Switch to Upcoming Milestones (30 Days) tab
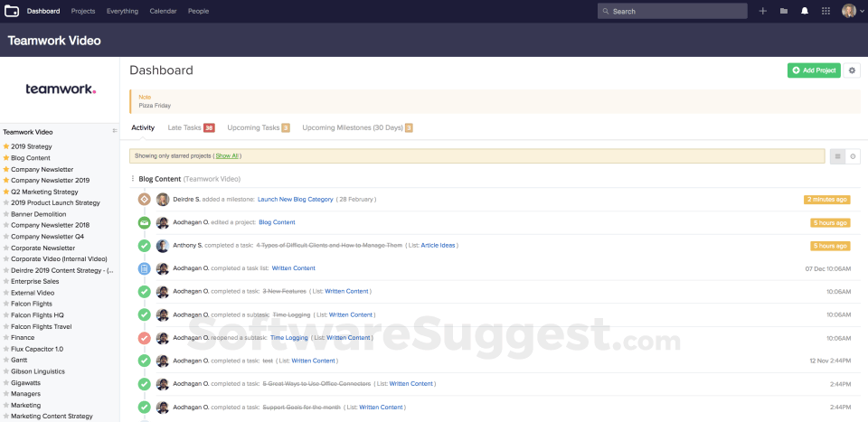The image size is (868, 422). [357, 127]
